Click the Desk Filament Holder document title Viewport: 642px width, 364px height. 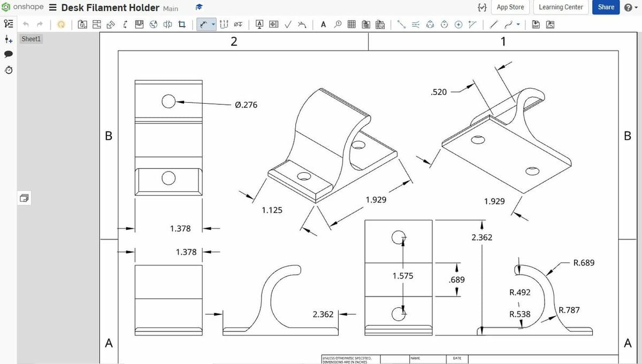click(x=110, y=7)
